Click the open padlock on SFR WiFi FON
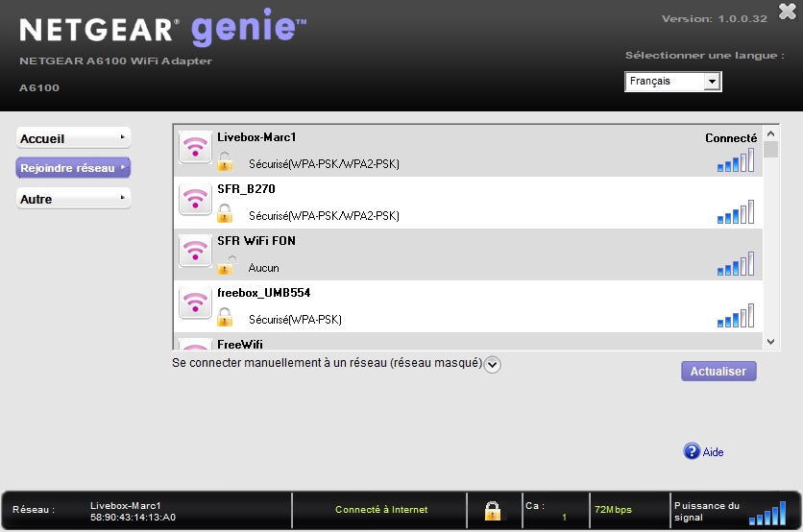 point(225,266)
